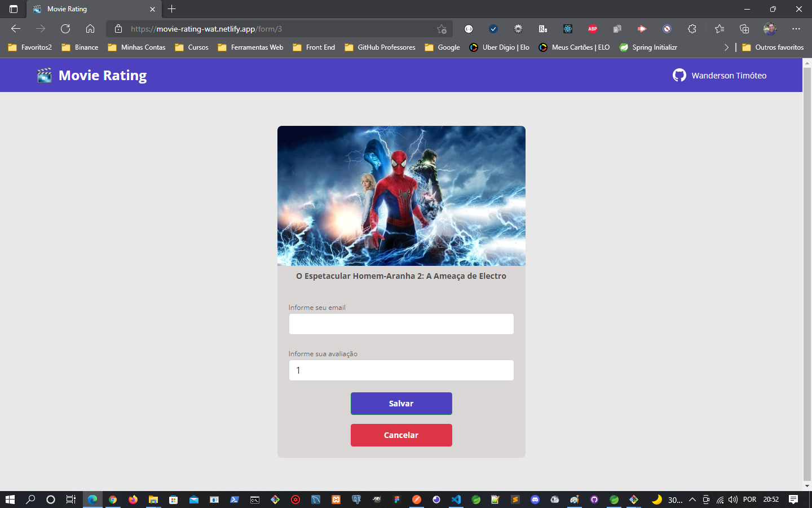This screenshot has width=812, height=508.
Task: Open Task View on the taskbar
Action: [71, 500]
